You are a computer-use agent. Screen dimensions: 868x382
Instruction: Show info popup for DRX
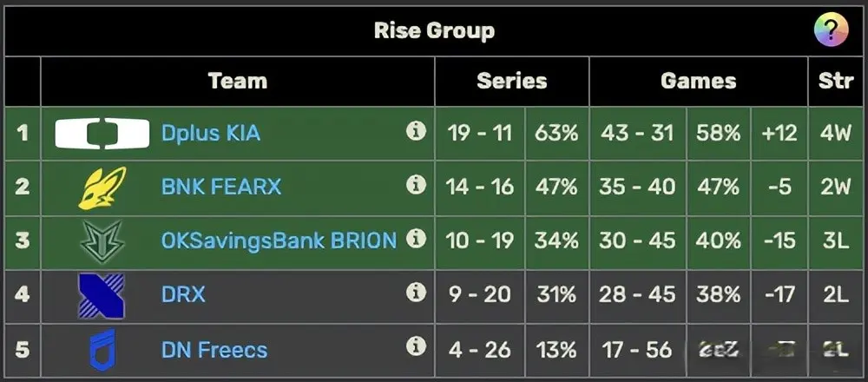(x=417, y=293)
